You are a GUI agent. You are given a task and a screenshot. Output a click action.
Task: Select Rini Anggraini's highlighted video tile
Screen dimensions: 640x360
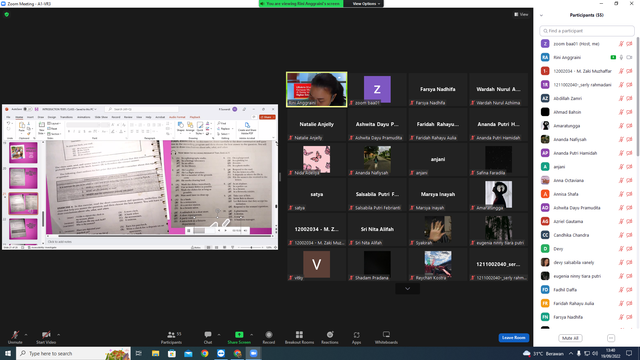317,90
